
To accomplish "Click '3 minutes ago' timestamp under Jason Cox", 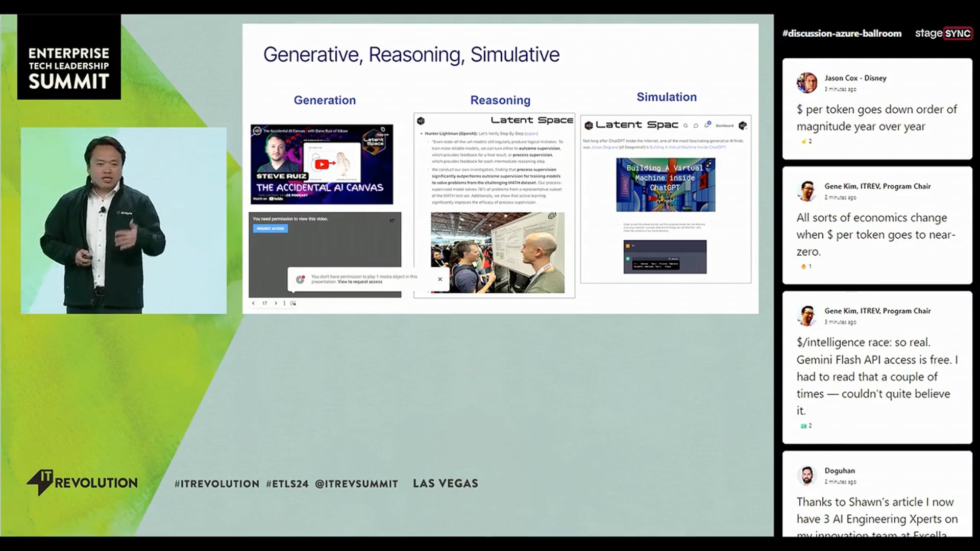I will tap(840, 89).
